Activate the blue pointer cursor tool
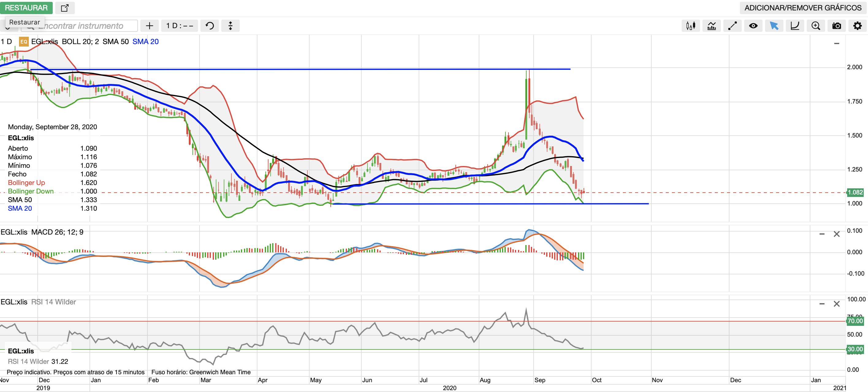Screen dimensions: 868x392 point(774,26)
